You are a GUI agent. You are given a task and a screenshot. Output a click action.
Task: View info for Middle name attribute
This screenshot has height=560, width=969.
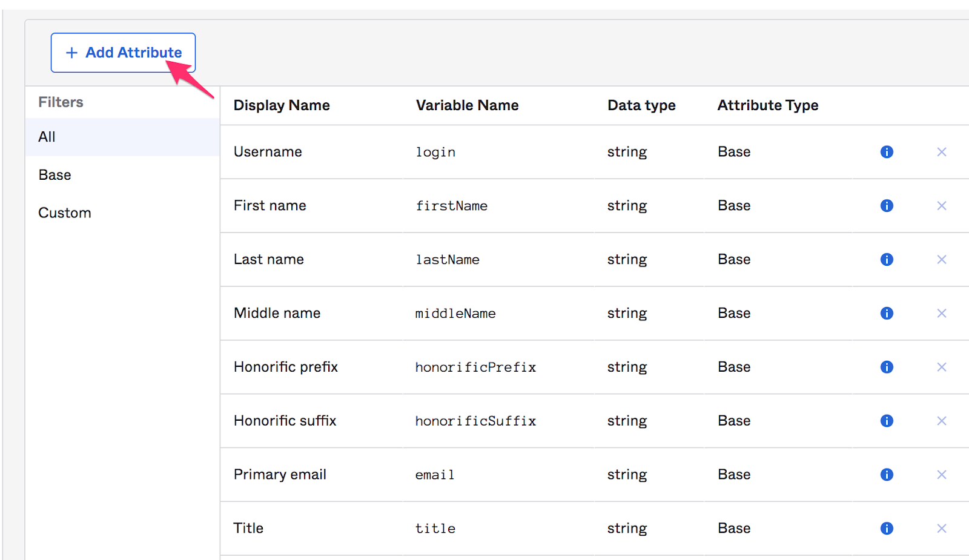[887, 314]
